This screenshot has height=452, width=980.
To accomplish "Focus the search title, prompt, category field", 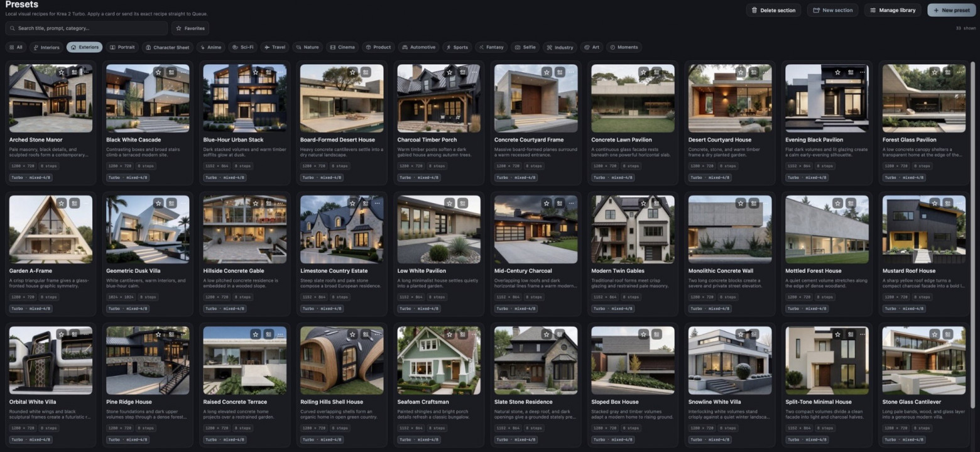I will pyautogui.click(x=87, y=28).
